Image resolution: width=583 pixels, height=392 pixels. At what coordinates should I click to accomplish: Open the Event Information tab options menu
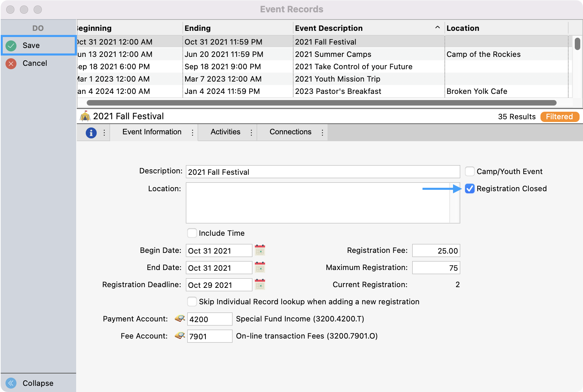[192, 133]
